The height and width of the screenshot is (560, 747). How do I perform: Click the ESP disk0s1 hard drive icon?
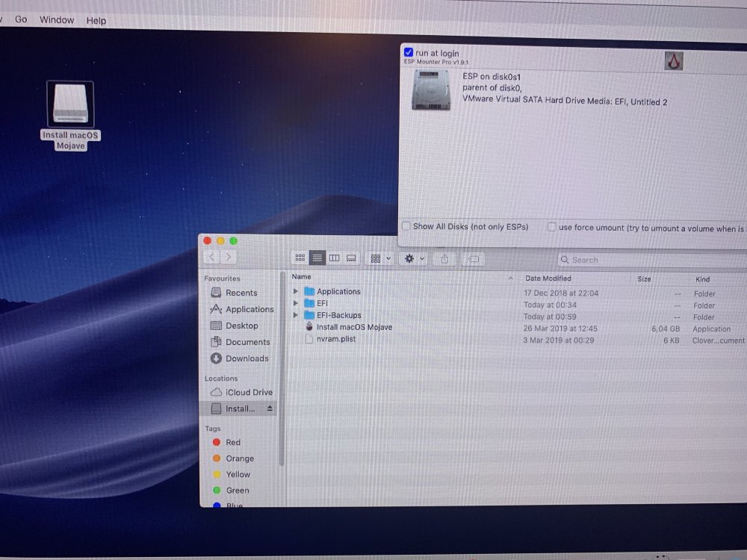pos(431,90)
